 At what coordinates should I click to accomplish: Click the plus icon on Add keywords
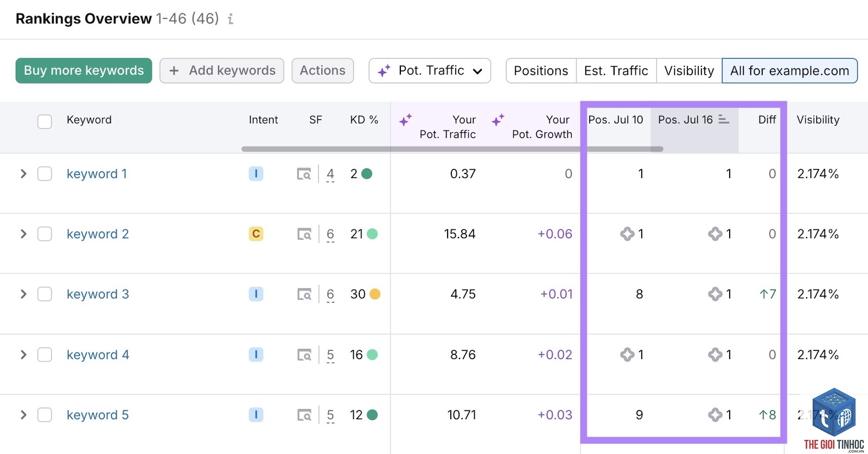(174, 71)
